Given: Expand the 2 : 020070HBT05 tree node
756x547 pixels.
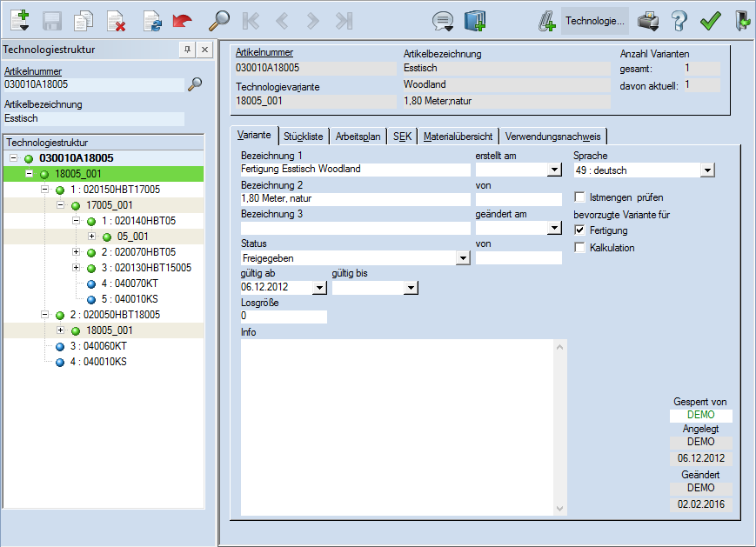Looking at the screenshot, I should 76,252.
